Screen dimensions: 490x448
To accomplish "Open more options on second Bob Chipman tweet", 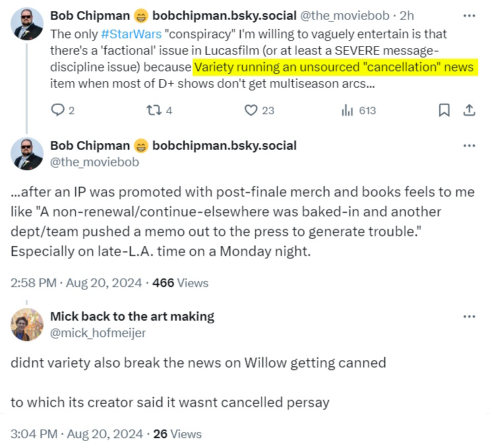I will click(469, 145).
